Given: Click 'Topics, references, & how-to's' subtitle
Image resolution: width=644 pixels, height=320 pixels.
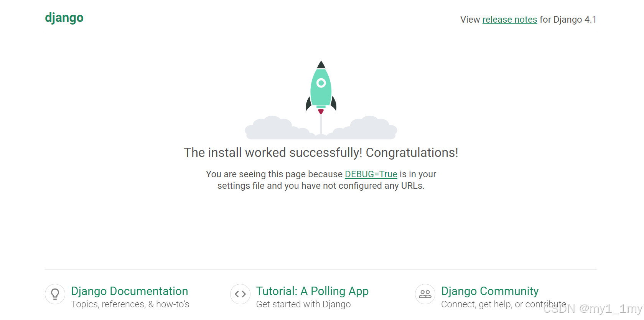Looking at the screenshot, I should coord(130,304).
